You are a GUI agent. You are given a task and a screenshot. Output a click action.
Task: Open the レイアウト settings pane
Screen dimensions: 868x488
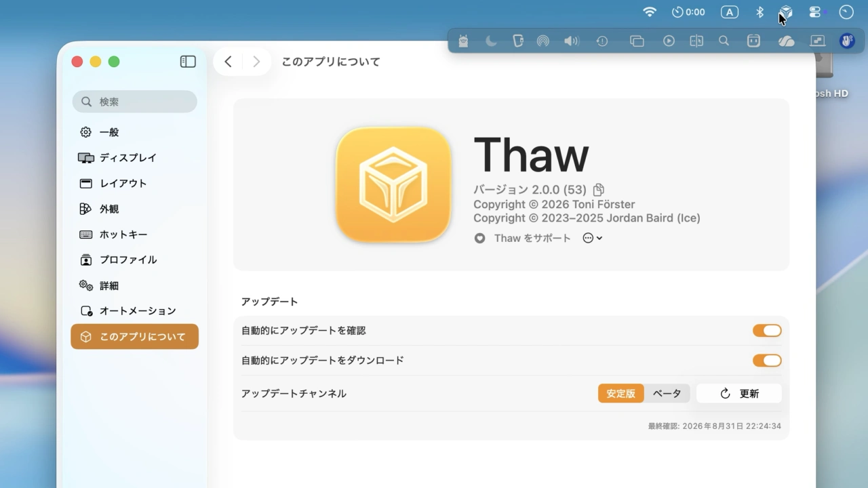coord(134,184)
